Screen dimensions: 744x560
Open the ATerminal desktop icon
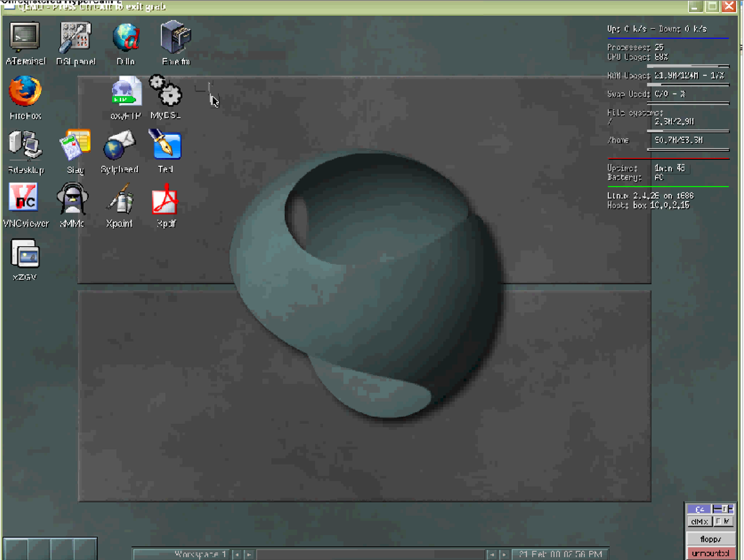click(25, 38)
